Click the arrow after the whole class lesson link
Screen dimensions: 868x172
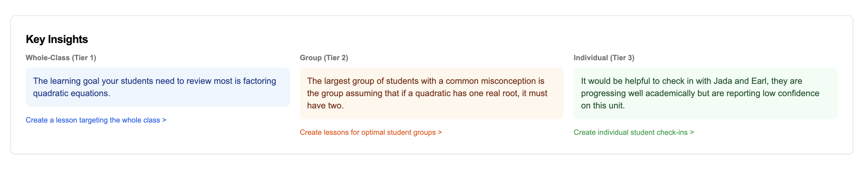click(x=164, y=120)
